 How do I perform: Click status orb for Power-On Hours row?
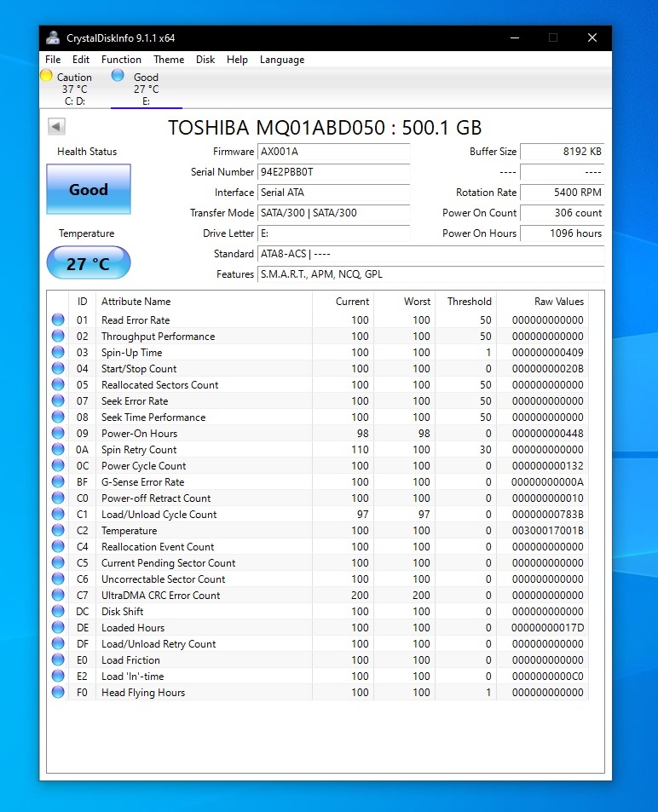[58, 433]
